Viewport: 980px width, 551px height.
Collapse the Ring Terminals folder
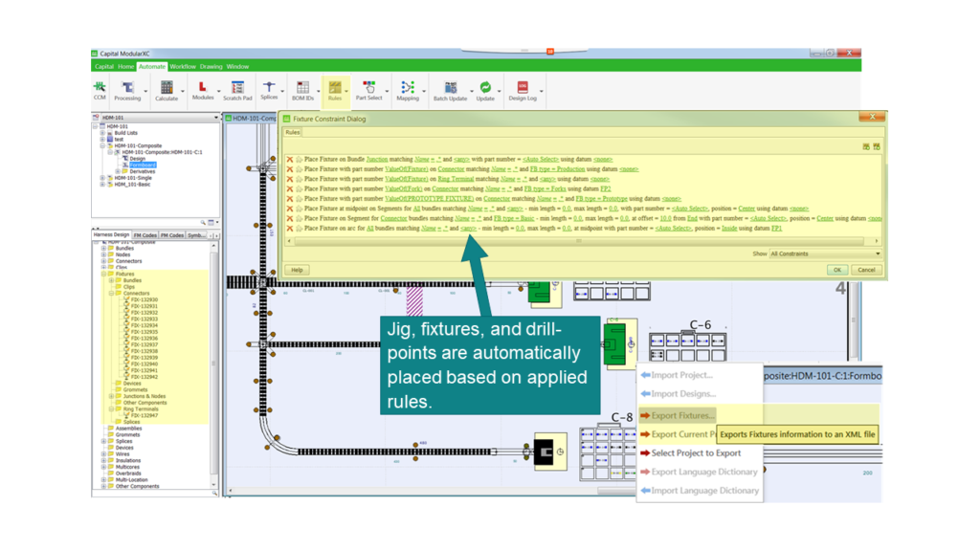click(x=111, y=409)
